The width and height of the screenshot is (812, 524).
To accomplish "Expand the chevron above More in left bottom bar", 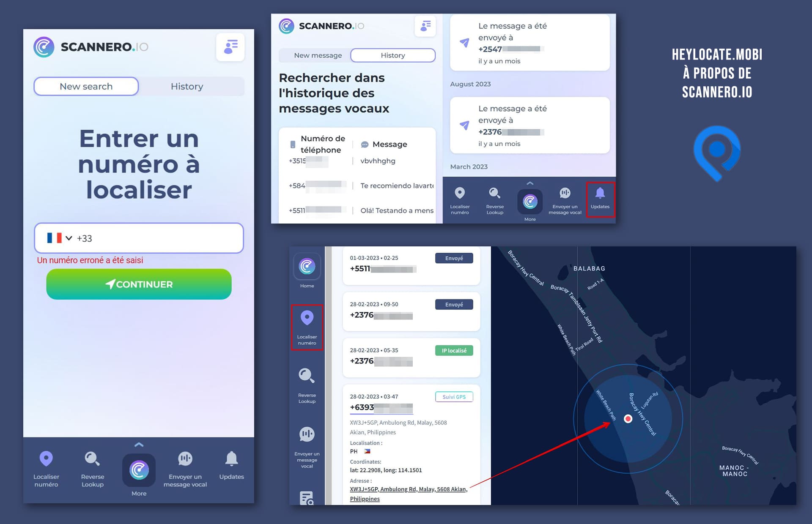I will [x=139, y=445].
